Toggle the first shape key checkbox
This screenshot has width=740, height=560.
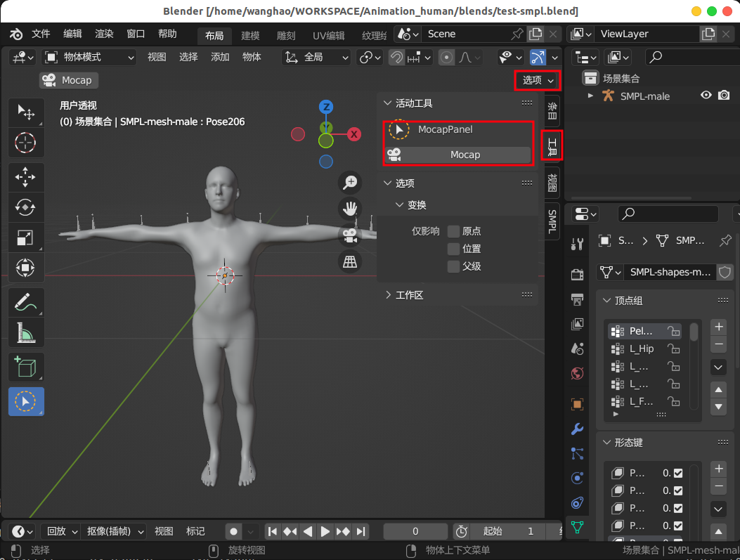(678, 473)
